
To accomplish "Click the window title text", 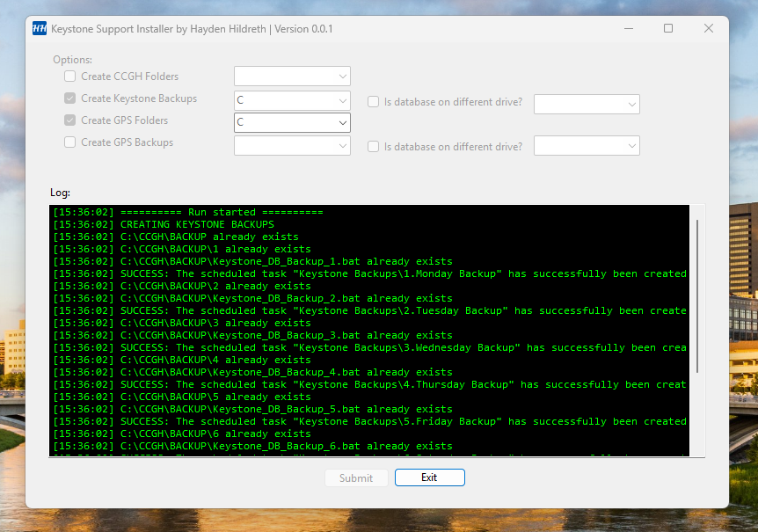I will coord(192,29).
